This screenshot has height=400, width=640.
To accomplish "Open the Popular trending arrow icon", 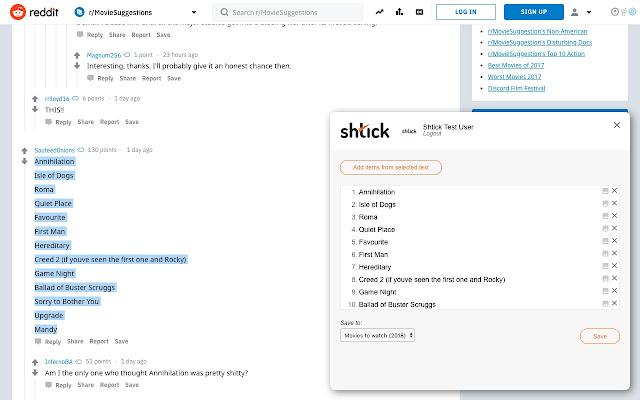I will pyautogui.click(x=380, y=12).
